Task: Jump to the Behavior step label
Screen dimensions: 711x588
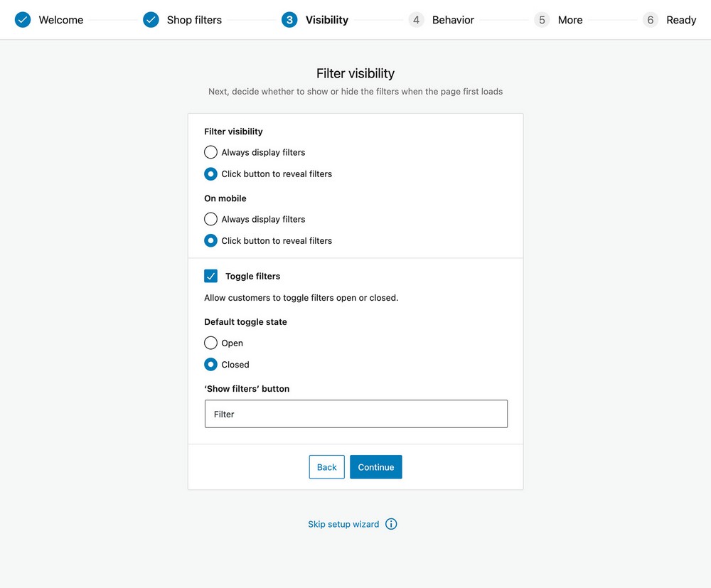Action: [453, 20]
